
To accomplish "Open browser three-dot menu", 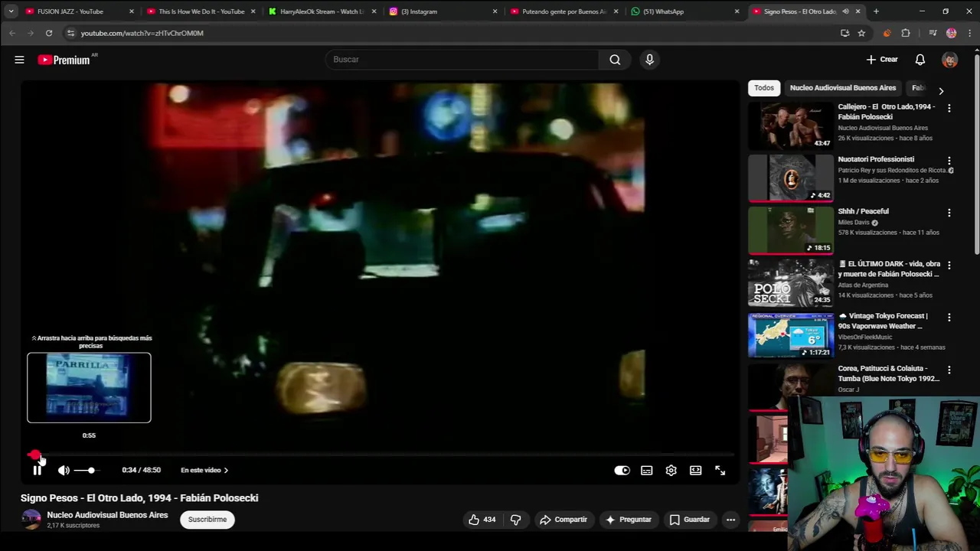I will 969,33.
